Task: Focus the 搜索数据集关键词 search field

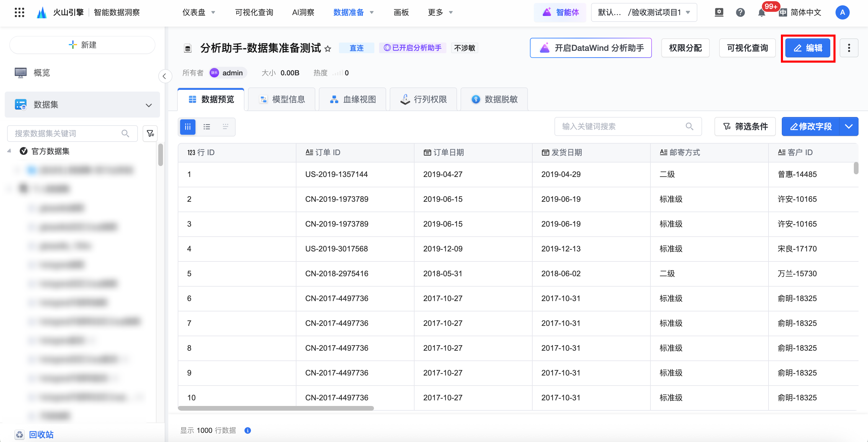Action: point(72,134)
